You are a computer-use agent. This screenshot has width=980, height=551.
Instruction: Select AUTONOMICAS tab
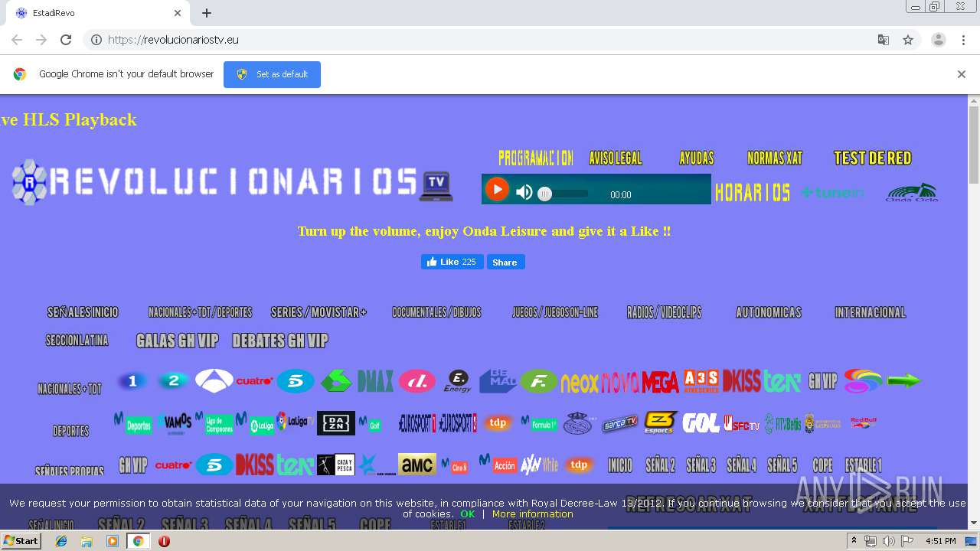[x=769, y=312]
